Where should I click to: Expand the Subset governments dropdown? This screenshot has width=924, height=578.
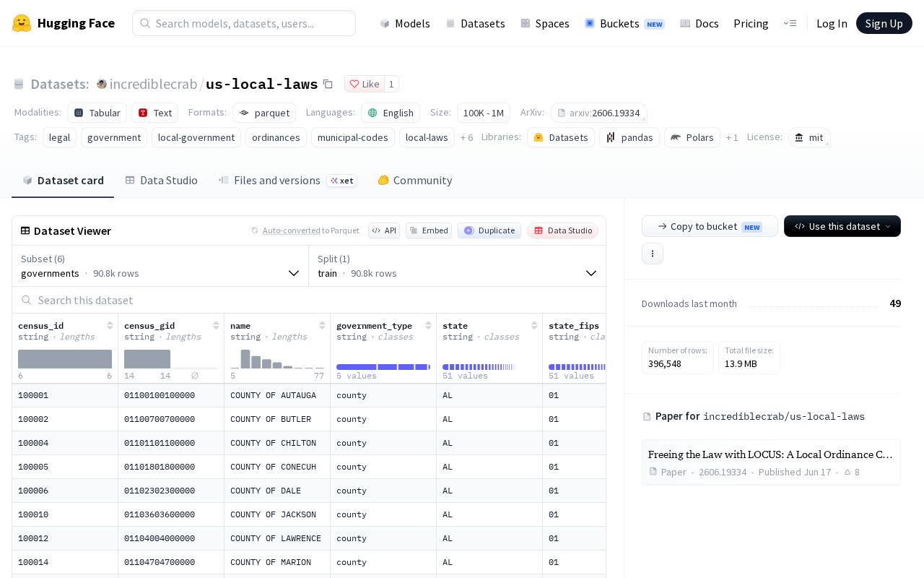coord(160,266)
